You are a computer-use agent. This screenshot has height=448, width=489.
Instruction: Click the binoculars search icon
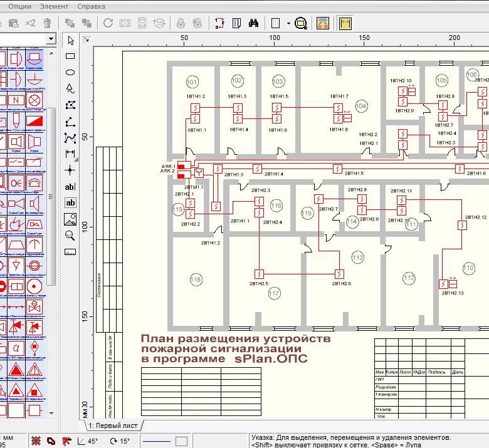pyautogui.click(x=254, y=24)
